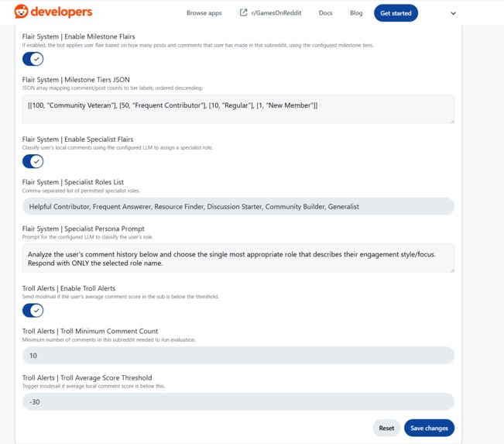Open Browse apps page

tap(204, 13)
